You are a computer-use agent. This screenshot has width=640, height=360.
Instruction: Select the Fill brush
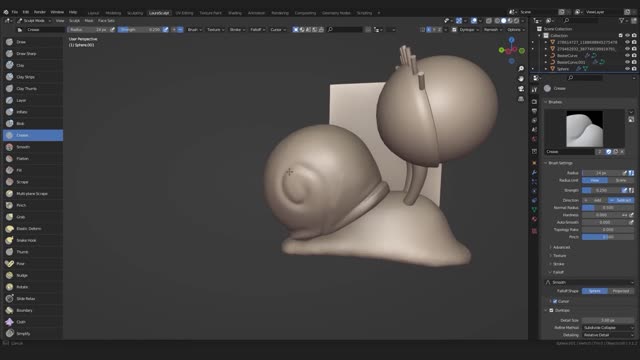pos(33,170)
